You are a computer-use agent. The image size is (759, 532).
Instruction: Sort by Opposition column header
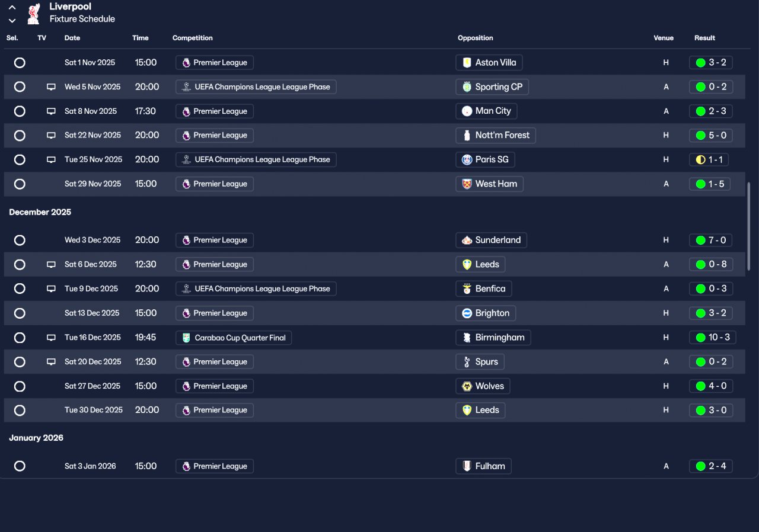point(476,38)
